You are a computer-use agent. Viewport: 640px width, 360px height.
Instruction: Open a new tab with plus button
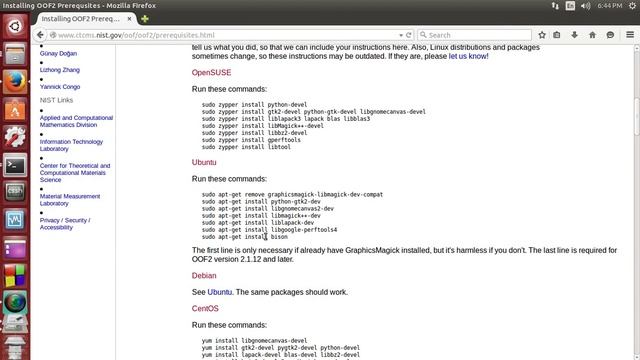click(x=144, y=19)
